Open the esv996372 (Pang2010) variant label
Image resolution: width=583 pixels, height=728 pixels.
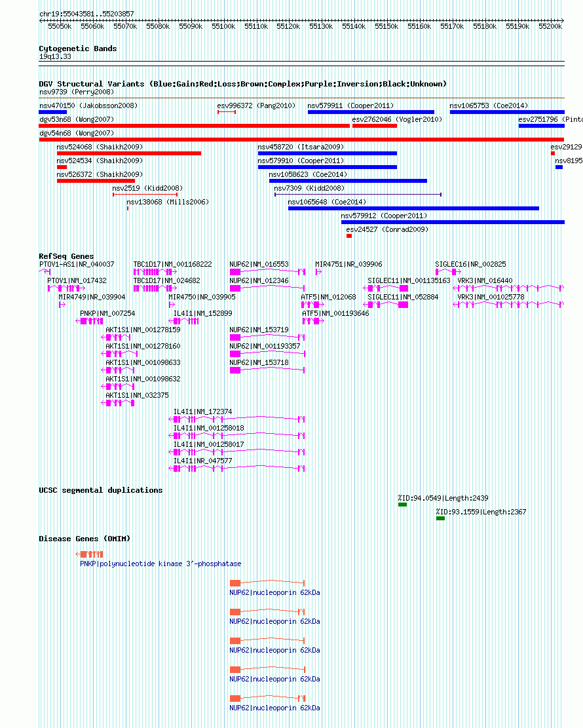pos(256,105)
